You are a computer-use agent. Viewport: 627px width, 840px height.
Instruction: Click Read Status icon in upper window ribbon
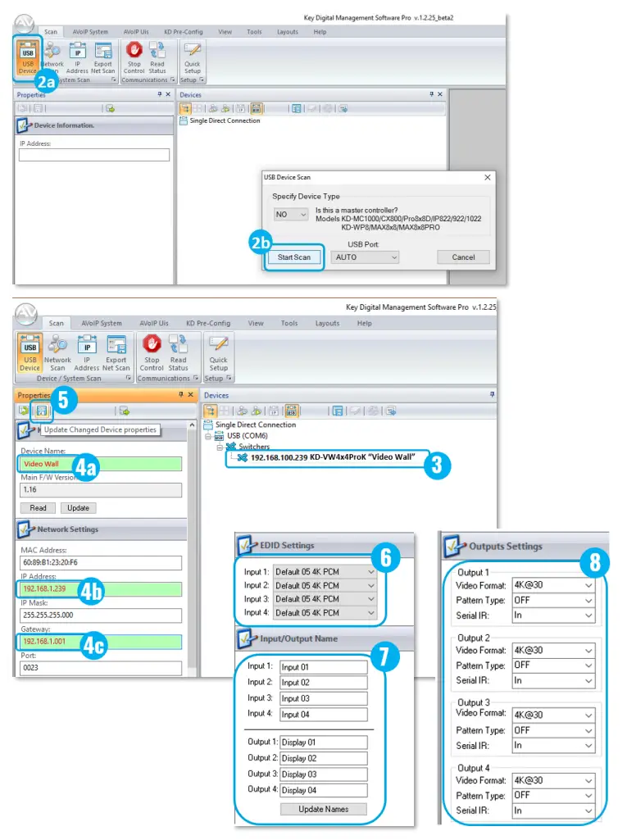click(157, 58)
